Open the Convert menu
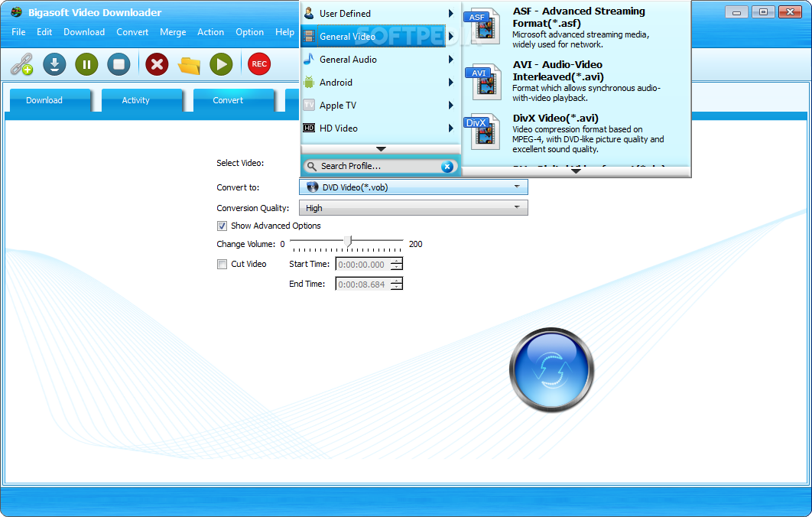This screenshot has height=517, width=812. [132, 32]
